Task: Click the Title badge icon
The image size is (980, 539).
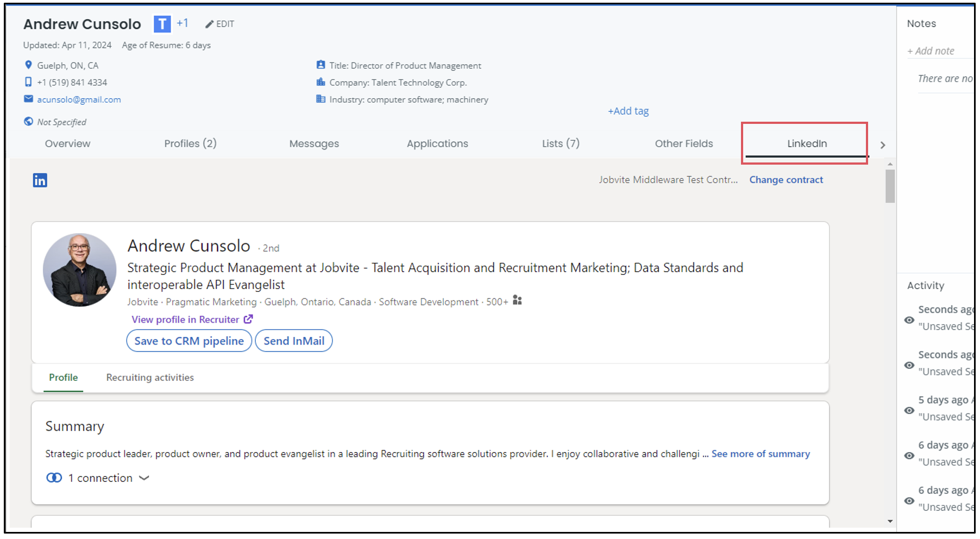Action: 321,65
